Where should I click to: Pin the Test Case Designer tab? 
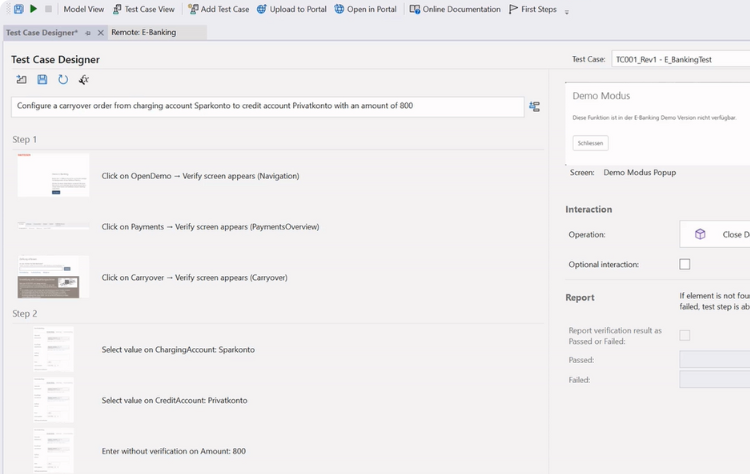(x=88, y=33)
